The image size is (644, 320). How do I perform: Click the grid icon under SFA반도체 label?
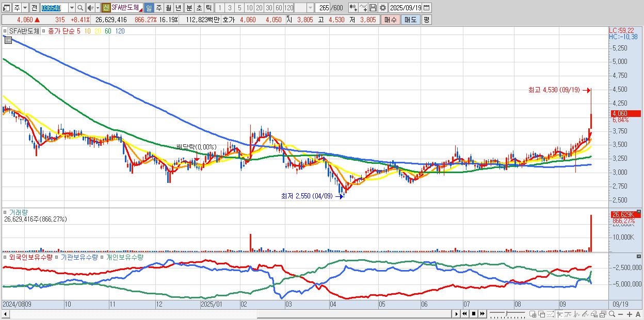(8, 40)
